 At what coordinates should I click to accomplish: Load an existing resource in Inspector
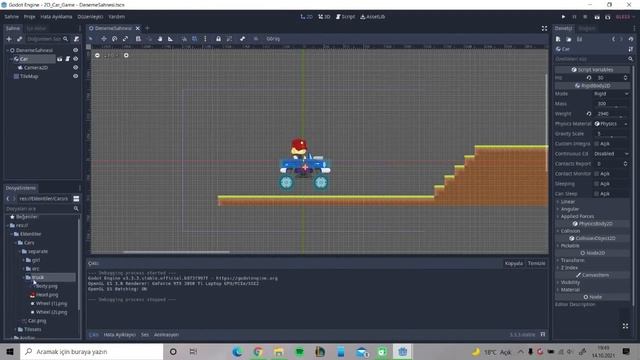tap(569, 39)
